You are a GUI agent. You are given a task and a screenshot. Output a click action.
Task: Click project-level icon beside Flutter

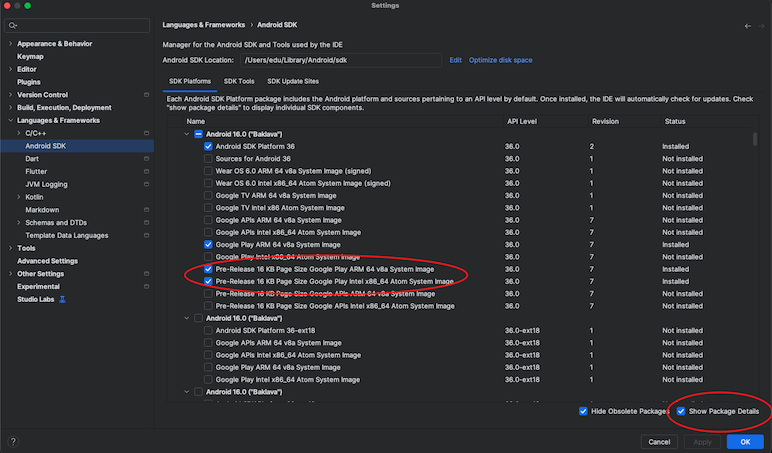[x=146, y=171]
